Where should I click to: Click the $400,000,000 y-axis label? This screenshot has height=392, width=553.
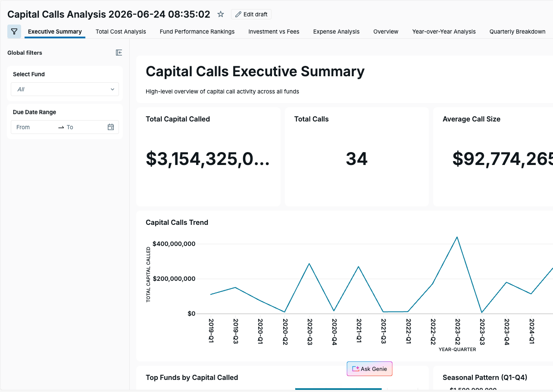click(x=174, y=244)
